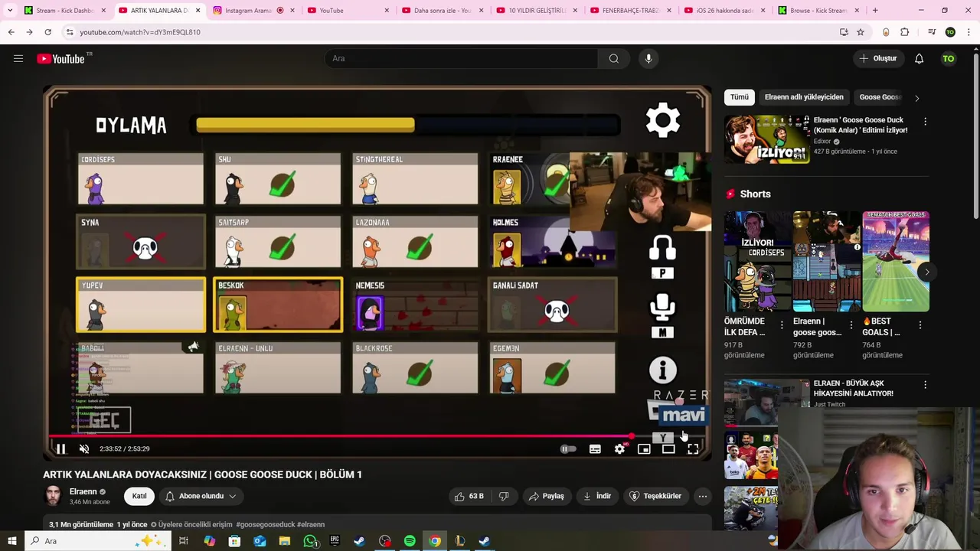980x551 pixels.
Task: Enter full screen on the player
Action: 693,449
